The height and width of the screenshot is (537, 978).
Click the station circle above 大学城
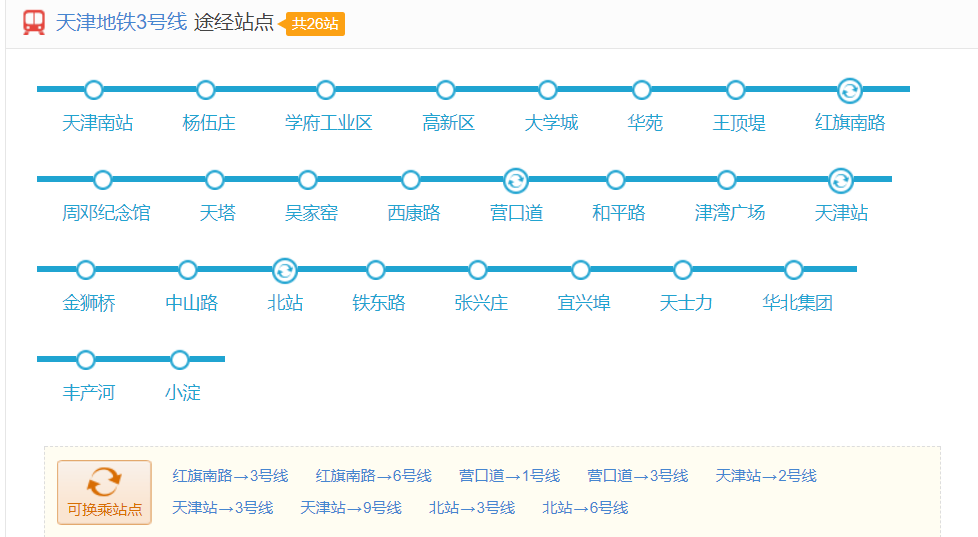pyautogui.click(x=548, y=90)
